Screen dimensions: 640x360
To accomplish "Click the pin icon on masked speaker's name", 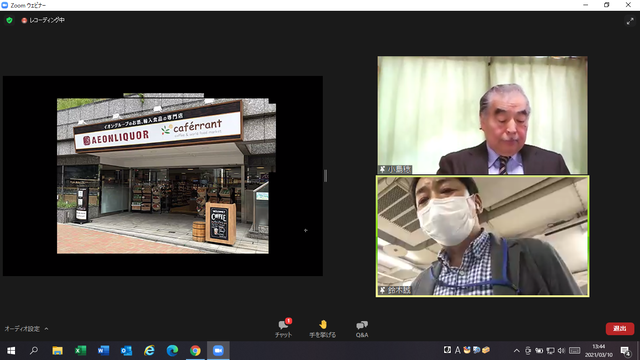I will coord(382,290).
